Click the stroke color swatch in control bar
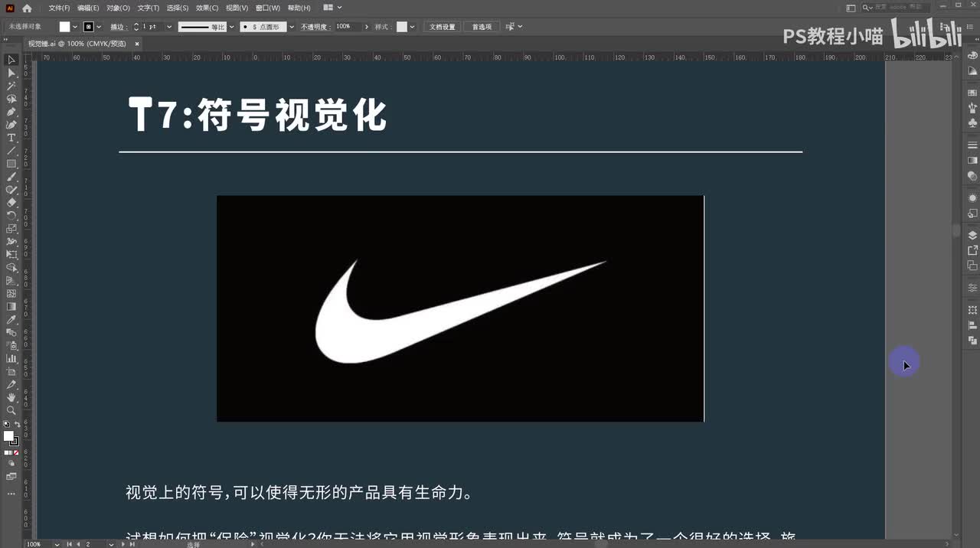The width and height of the screenshot is (980, 548). [89, 27]
